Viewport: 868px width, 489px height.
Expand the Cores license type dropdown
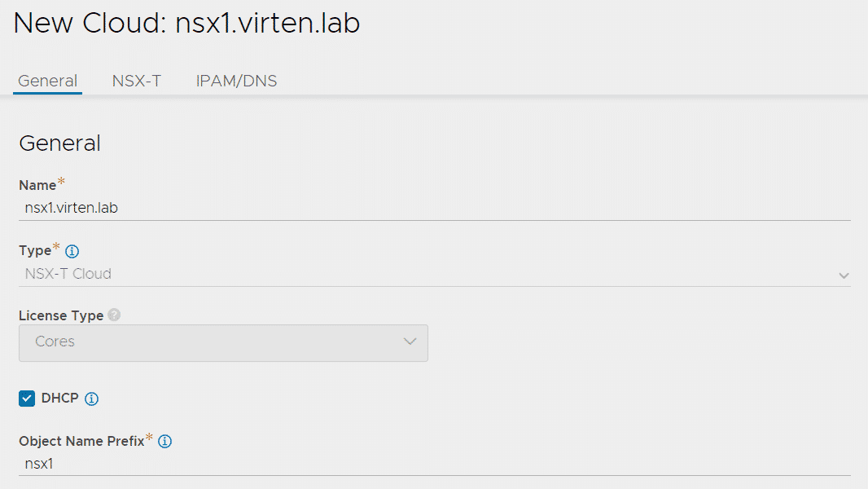click(x=223, y=343)
